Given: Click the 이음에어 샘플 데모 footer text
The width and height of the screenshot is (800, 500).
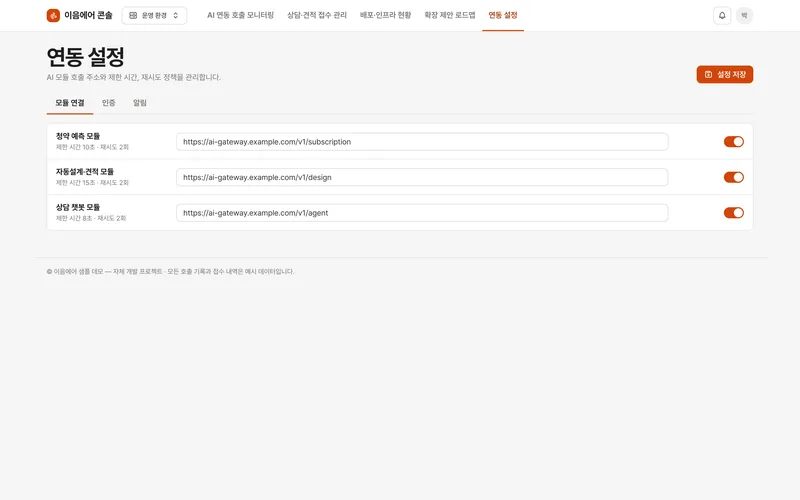Looking at the screenshot, I should pyautogui.click(x=170, y=271).
